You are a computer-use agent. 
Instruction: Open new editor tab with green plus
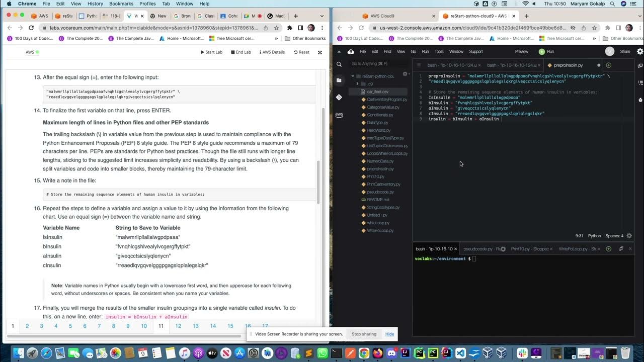point(608,65)
